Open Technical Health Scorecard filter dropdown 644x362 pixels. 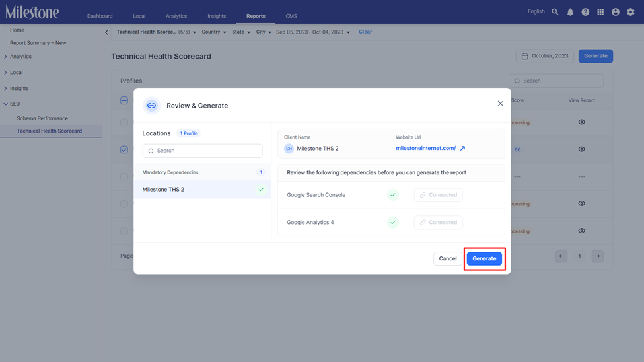pyautogui.click(x=156, y=32)
